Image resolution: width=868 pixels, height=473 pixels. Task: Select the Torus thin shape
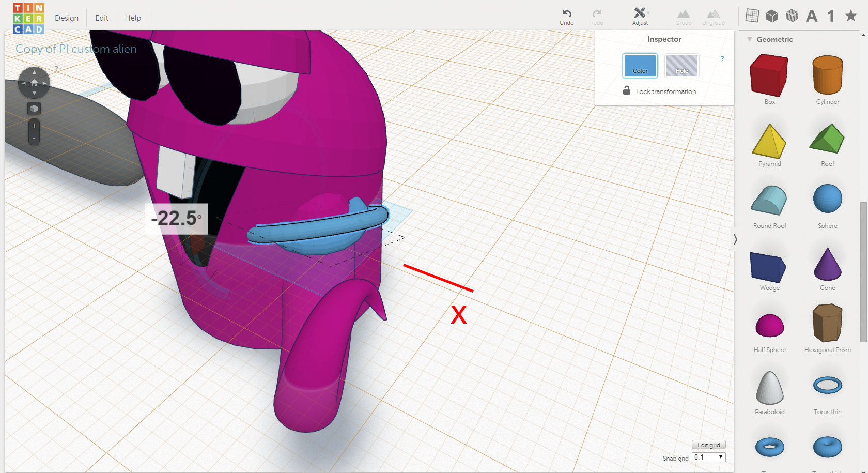(x=828, y=385)
